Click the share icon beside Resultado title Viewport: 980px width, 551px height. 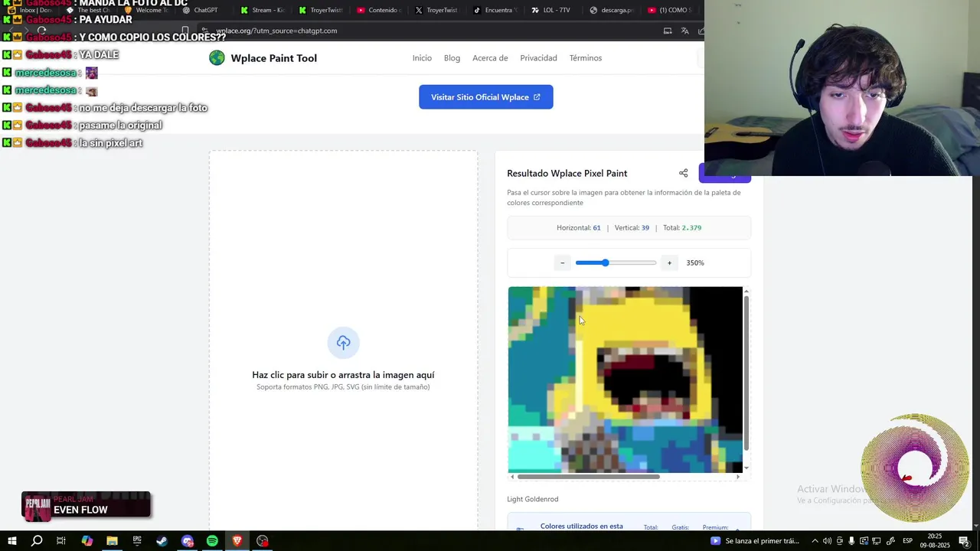(684, 173)
